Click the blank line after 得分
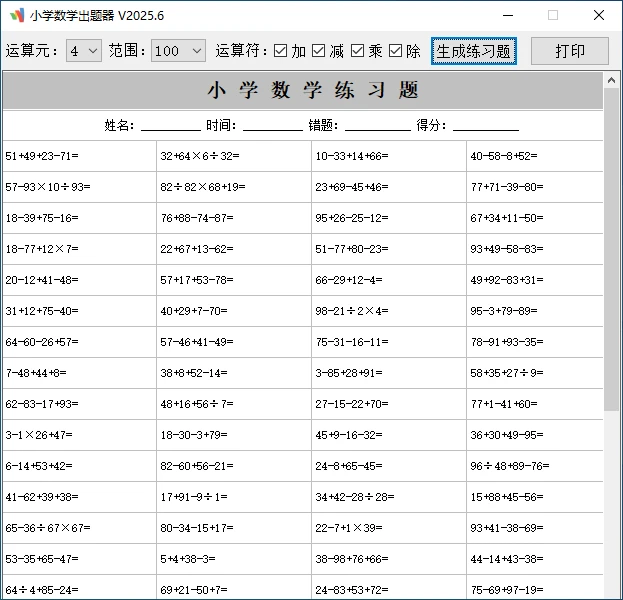Screen dimensions: 623x600 [486, 126]
